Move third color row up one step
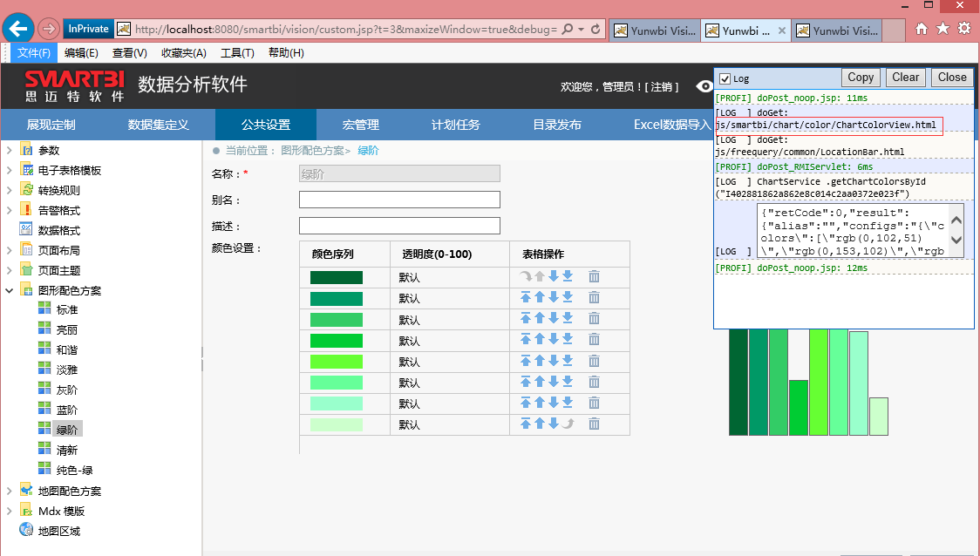Viewport: 980px width, 556px height. 540,319
